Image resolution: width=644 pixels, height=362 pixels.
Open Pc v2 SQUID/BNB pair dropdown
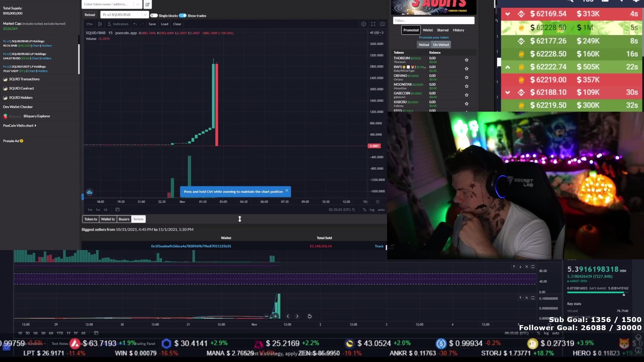(x=124, y=15)
